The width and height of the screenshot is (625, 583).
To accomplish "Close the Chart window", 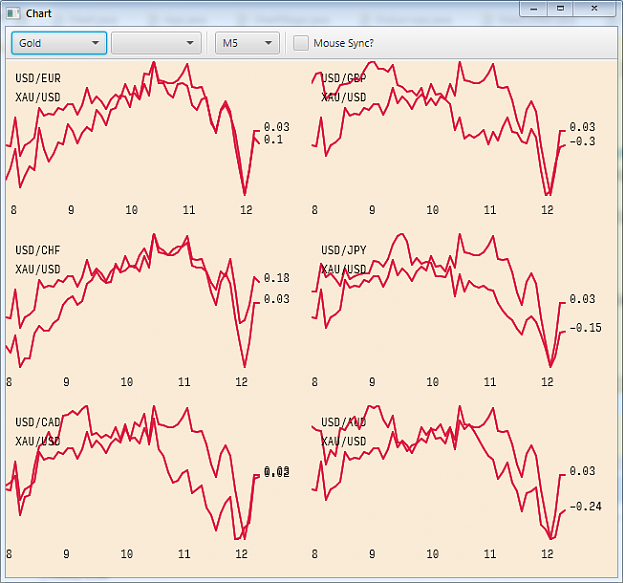I will (594, 9).
